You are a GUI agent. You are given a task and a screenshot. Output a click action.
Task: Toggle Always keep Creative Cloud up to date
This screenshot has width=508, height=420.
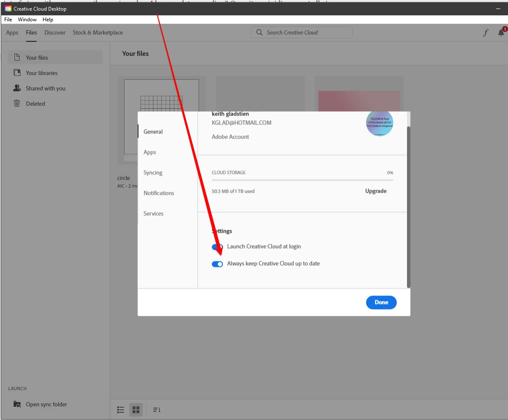[x=217, y=264]
